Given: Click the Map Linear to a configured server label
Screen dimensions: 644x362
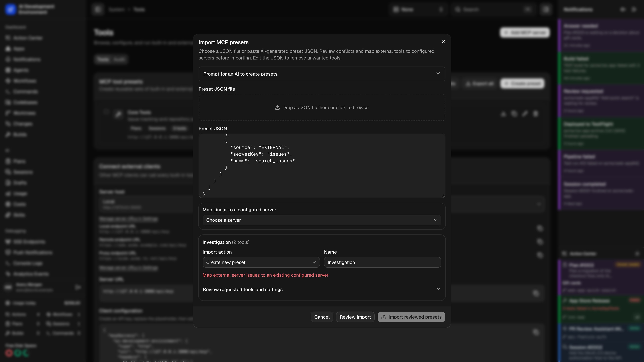Looking at the screenshot, I should [x=239, y=210].
